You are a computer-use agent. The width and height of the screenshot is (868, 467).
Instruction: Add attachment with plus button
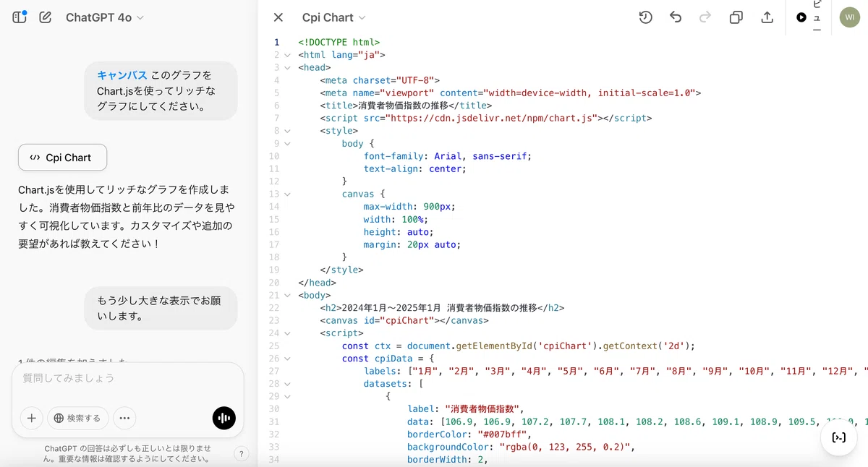point(31,418)
